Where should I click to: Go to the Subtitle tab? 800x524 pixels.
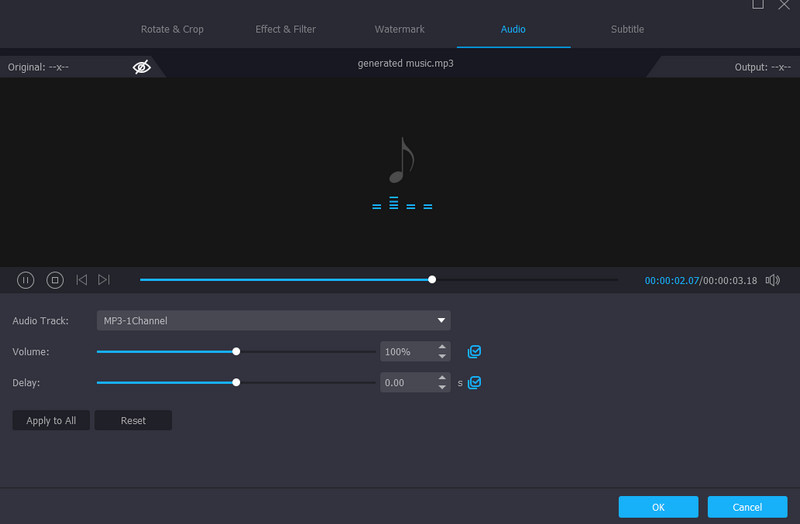coord(627,29)
